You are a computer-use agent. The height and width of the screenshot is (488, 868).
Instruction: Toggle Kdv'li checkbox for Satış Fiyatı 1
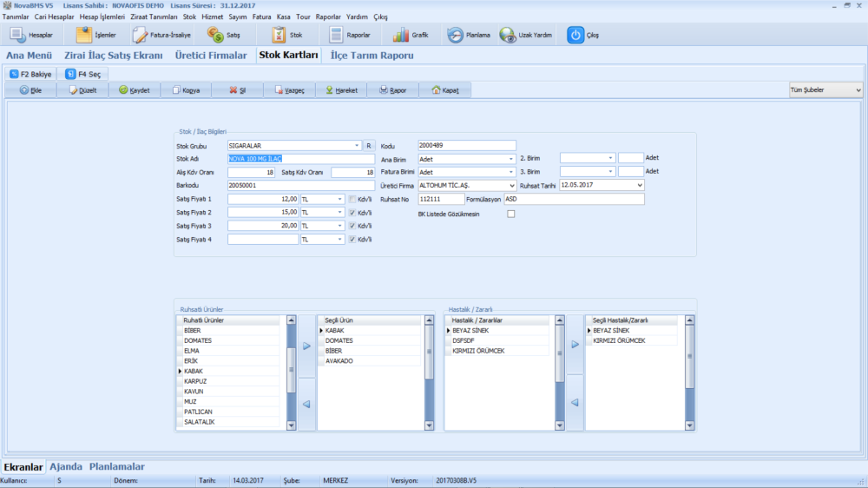point(352,199)
